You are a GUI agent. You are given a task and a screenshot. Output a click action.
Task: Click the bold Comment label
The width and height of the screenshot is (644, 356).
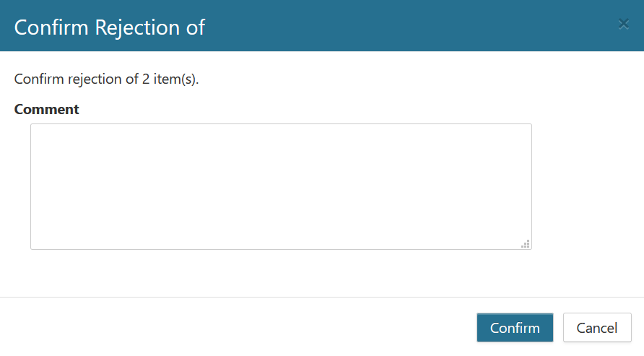pyautogui.click(x=46, y=109)
